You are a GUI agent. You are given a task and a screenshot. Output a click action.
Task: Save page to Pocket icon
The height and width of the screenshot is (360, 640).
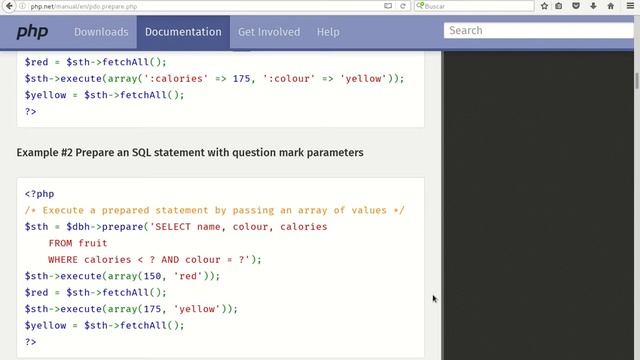click(x=576, y=6)
